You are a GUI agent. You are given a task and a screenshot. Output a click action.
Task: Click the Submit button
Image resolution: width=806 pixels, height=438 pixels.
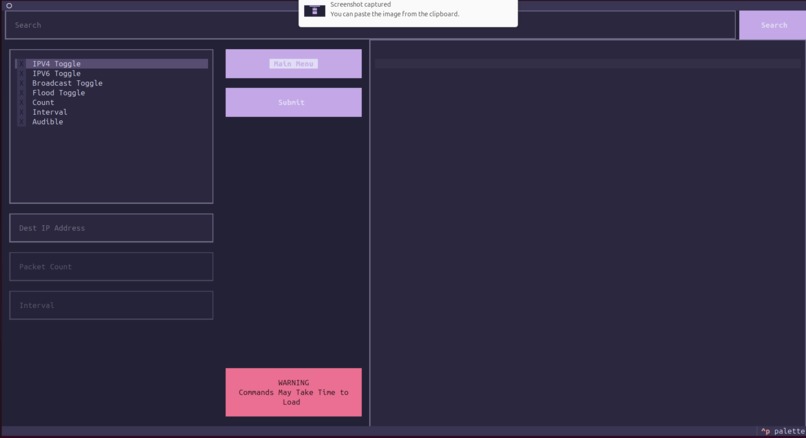(x=294, y=102)
